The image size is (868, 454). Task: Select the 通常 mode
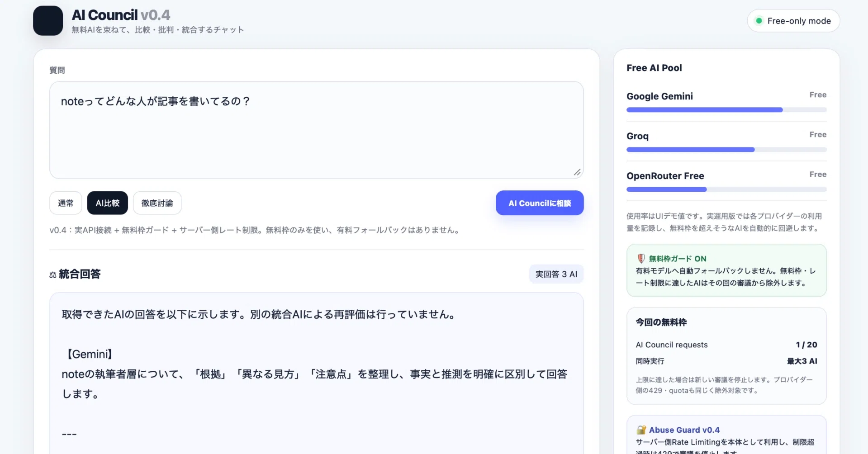coord(66,203)
